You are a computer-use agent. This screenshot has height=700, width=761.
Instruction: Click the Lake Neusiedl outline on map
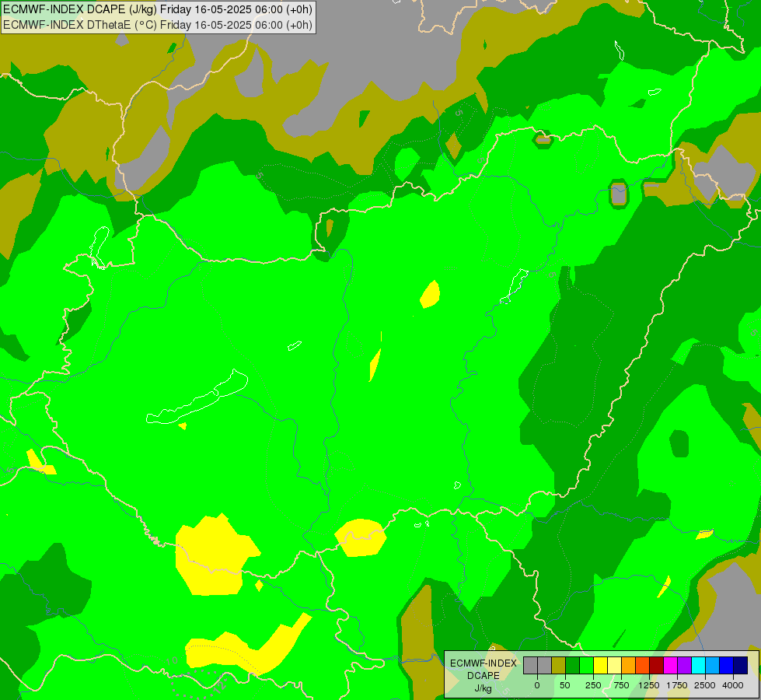pos(99,247)
